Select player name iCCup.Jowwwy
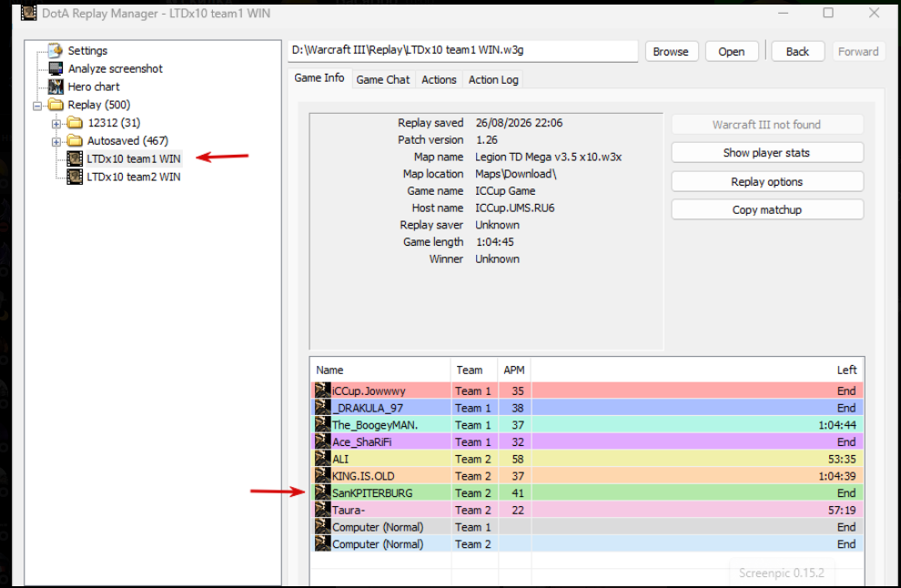 tap(369, 390)
